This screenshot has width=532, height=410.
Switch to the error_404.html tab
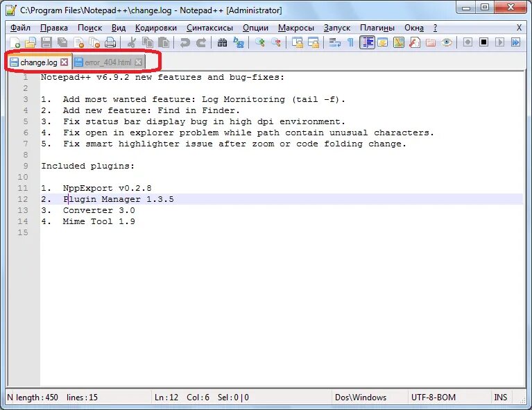[x=108, y=62]
